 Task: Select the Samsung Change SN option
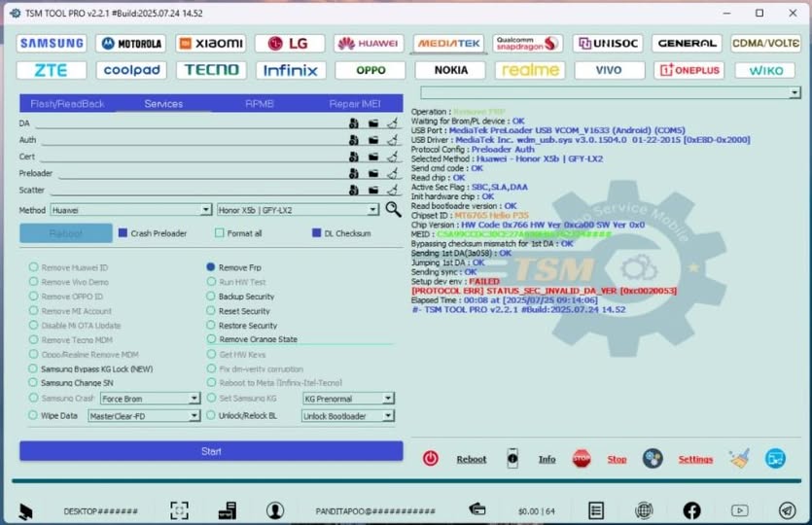coord(33,383)
